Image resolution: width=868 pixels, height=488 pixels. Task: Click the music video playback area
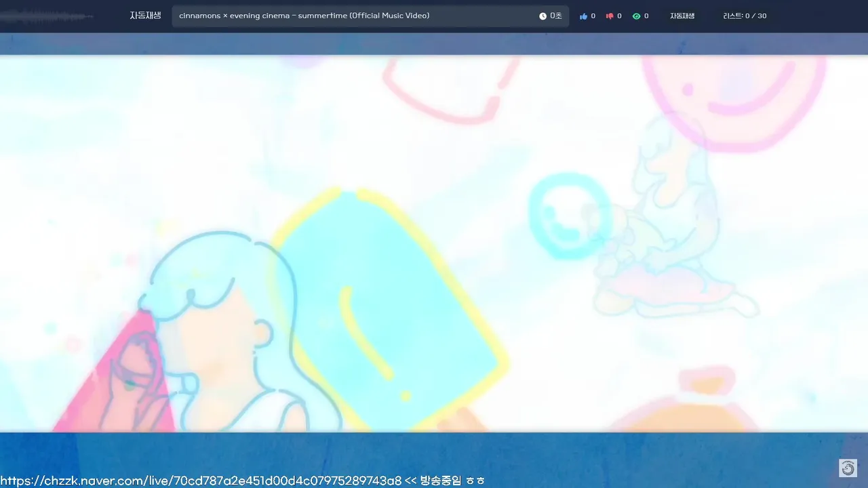pyautogui.click(x=434, y=244)
